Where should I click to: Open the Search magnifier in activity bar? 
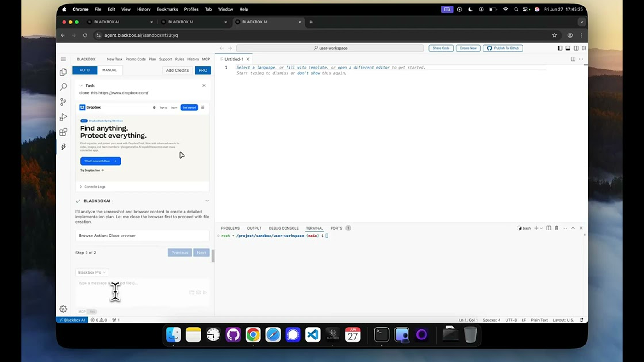pos(63,87)
